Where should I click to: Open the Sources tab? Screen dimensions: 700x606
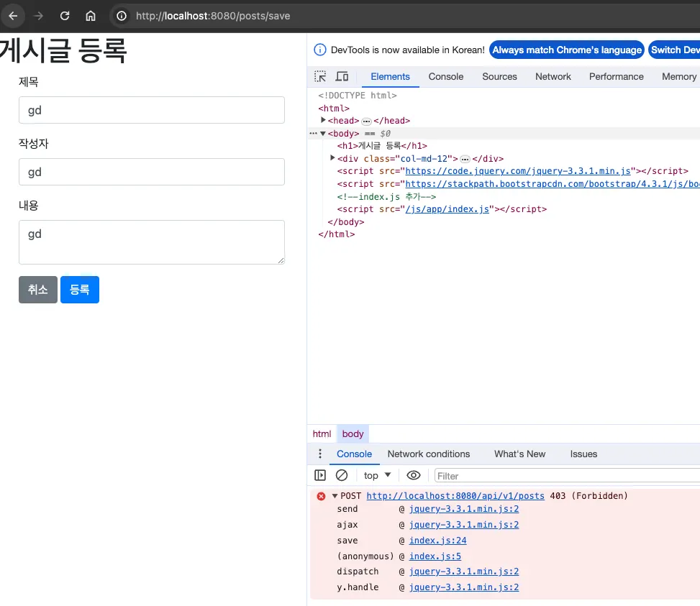499,76
